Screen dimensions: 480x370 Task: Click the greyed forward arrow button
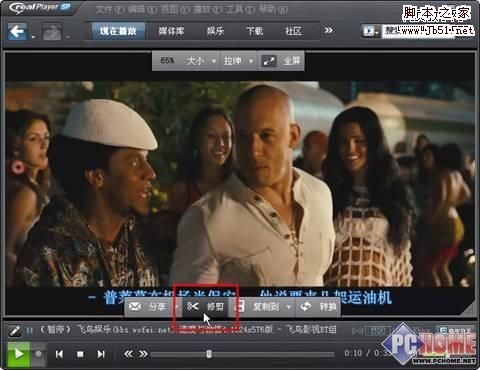point(52,32)
